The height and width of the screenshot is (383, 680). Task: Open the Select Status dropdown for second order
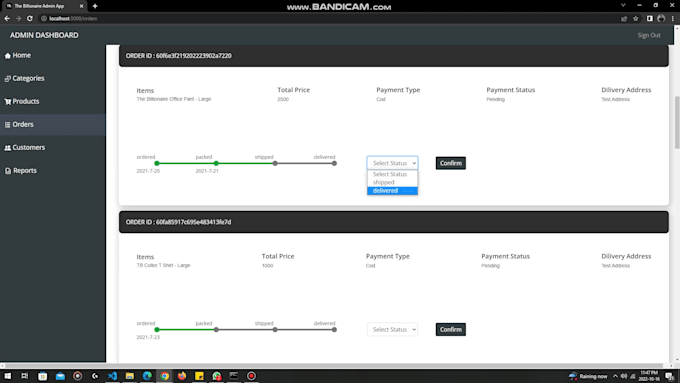(392, 330)
